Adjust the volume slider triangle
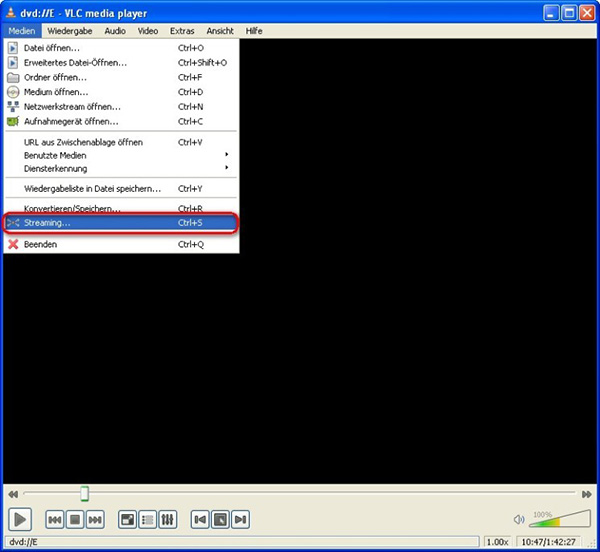 click(x=560, y=518)
